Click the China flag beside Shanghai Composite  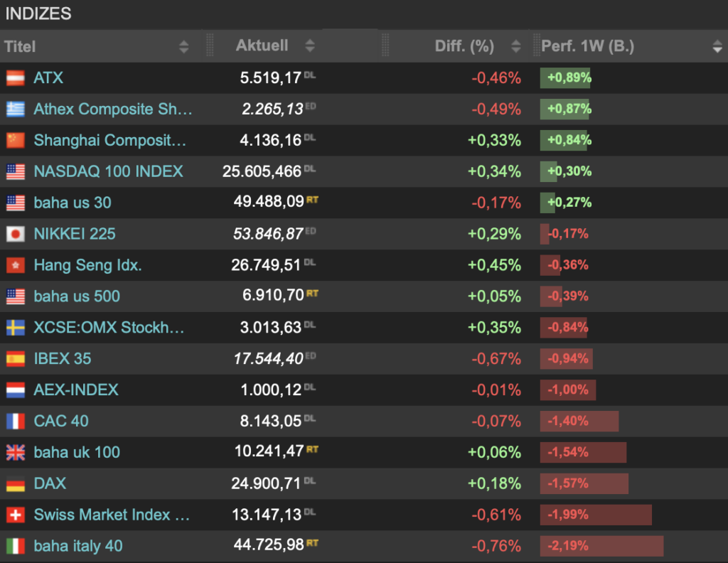click(15, 141)
